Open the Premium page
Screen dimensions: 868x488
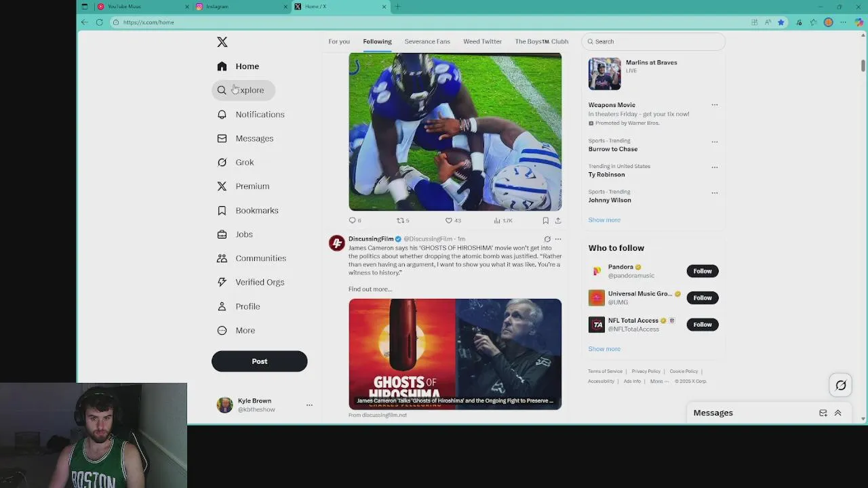click(243, 186)
